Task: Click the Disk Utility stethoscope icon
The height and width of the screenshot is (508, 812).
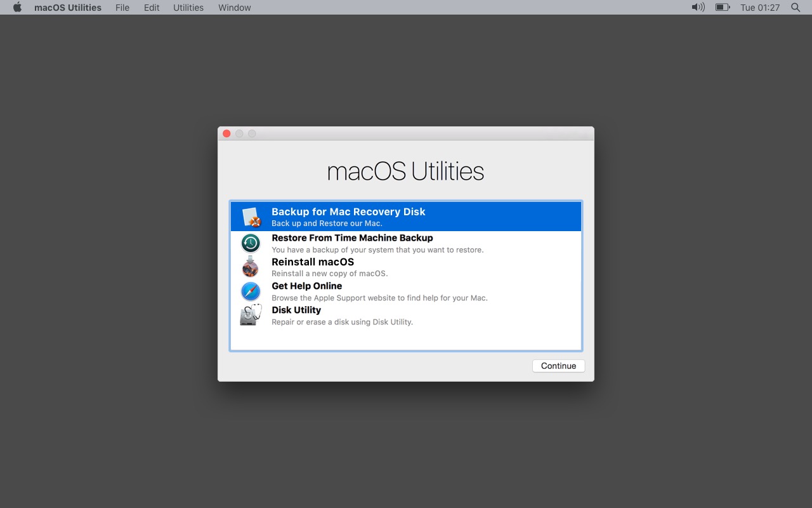Action: tap(251, 315)
